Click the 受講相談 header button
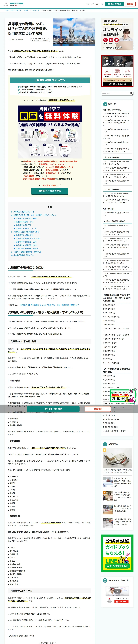138x644 pixels. point(130,4)
